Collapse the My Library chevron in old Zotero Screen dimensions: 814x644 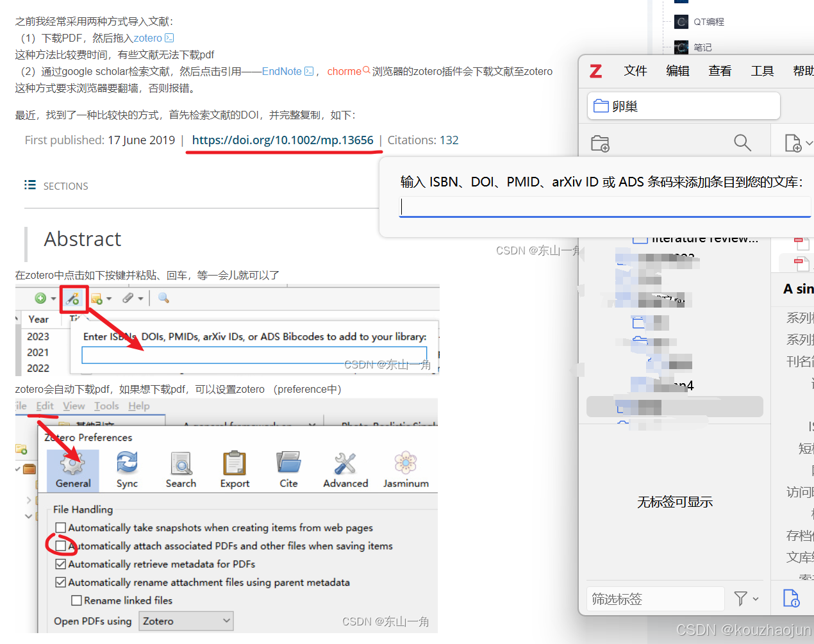point(18,469)
